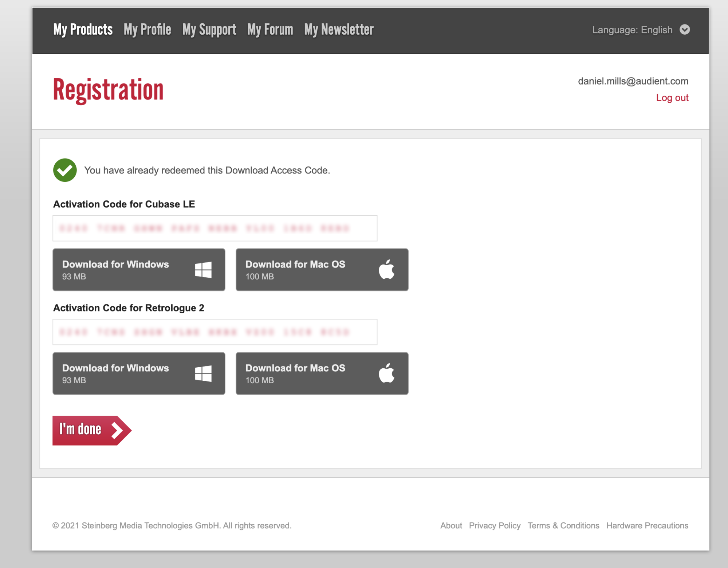Visit My Forum page
728x568 pixels.
[x=270, y=30]
